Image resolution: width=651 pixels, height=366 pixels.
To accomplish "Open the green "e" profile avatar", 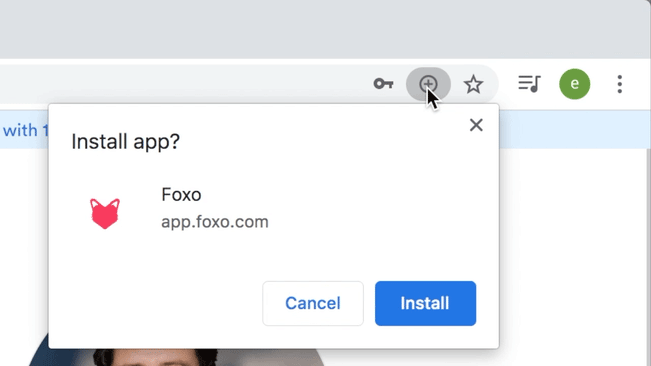I will [x=575, y=84].
